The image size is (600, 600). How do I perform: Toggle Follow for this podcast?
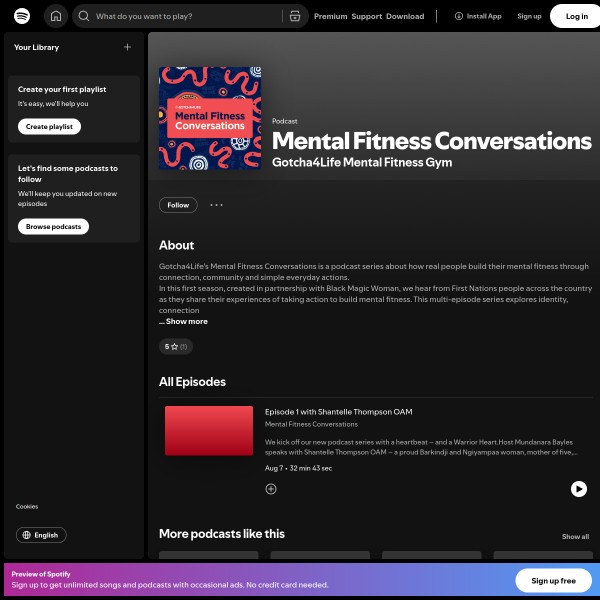click(x=178, y=205)
